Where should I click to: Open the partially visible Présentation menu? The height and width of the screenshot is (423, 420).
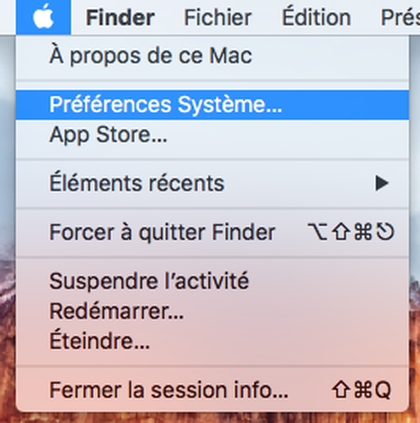point(400,17)
